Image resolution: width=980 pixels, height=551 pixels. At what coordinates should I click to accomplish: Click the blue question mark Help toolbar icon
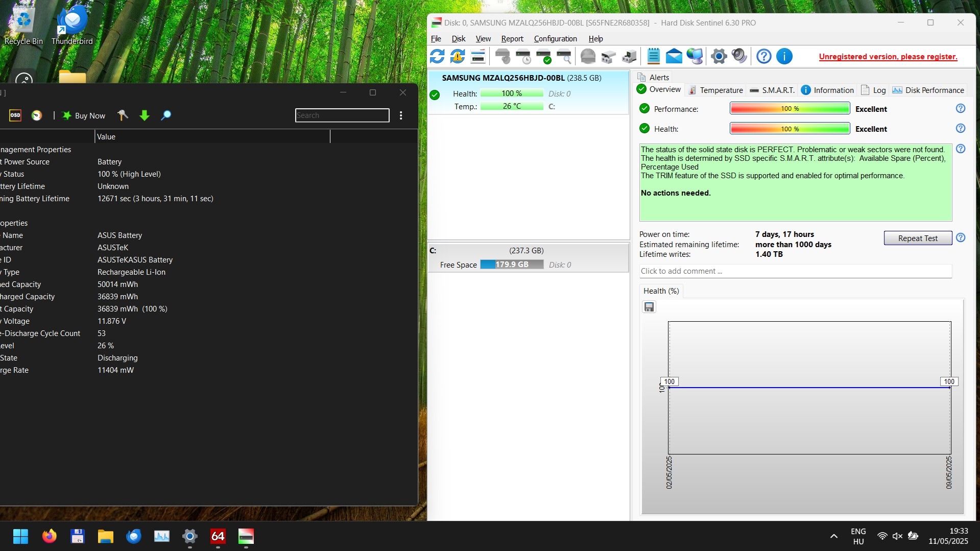click(x=764, y=56)
